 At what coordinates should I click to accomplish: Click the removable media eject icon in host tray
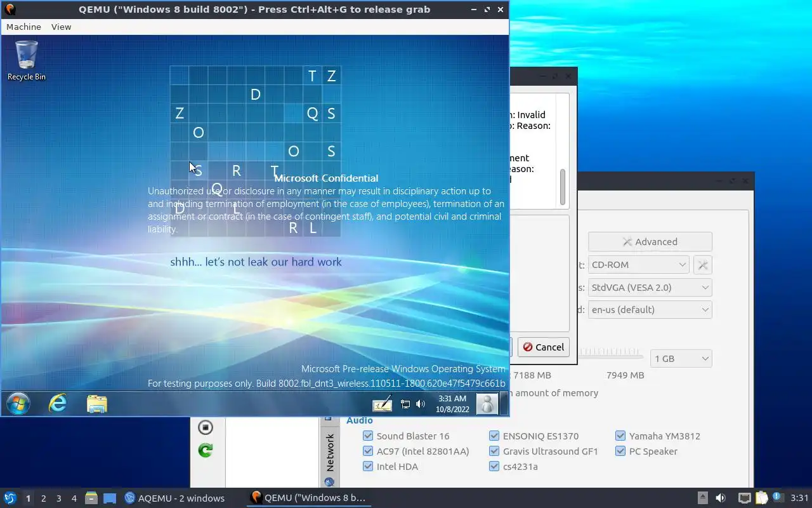[x=702, y=498]
